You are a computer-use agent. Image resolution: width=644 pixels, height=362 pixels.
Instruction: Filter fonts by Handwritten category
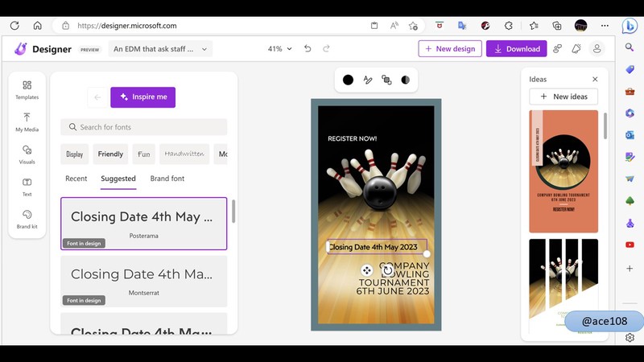coord(184,154)
